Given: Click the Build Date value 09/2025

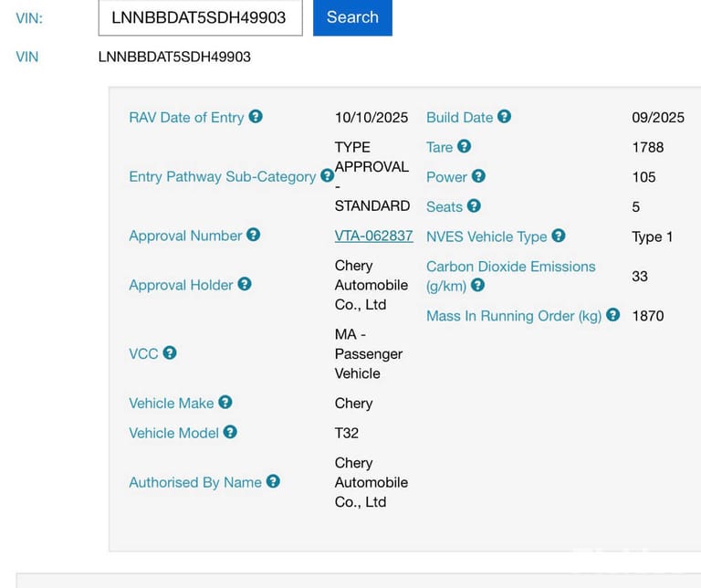Looking at the screenshot, I should [658, 117].
